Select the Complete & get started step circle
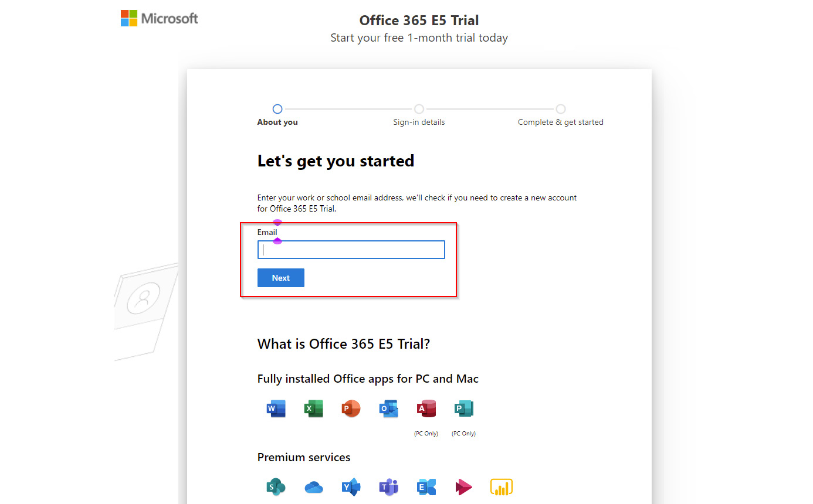Image resolution: width=813 pixels, height=504 pixels. [x=561, y=109]
